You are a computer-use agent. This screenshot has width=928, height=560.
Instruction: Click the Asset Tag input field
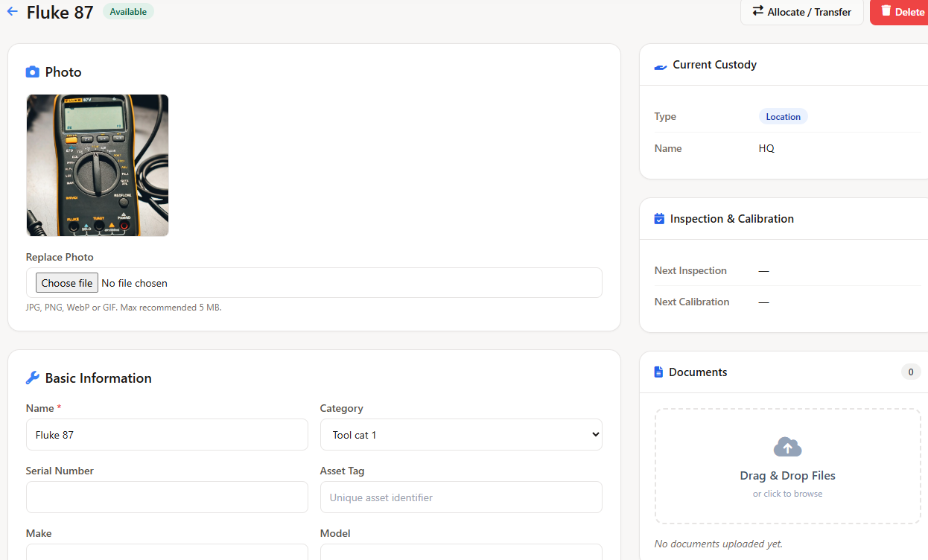pyautogui.click(x=461, y=497)
